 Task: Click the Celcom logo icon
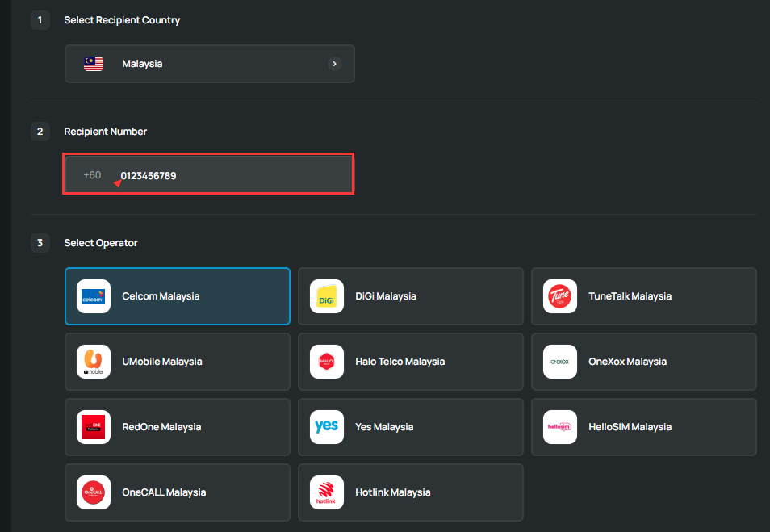click(94, 296)
